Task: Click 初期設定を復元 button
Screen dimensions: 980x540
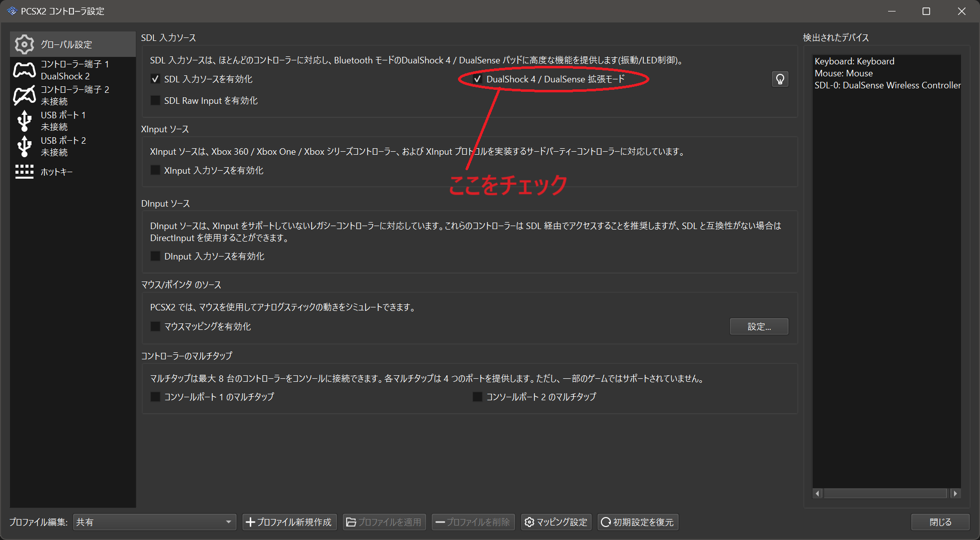Action: 637,522
